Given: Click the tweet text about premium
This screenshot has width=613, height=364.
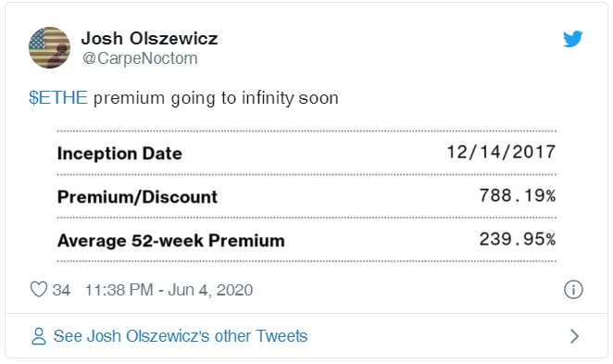Looking at the screenshot, I should [216, 98].
